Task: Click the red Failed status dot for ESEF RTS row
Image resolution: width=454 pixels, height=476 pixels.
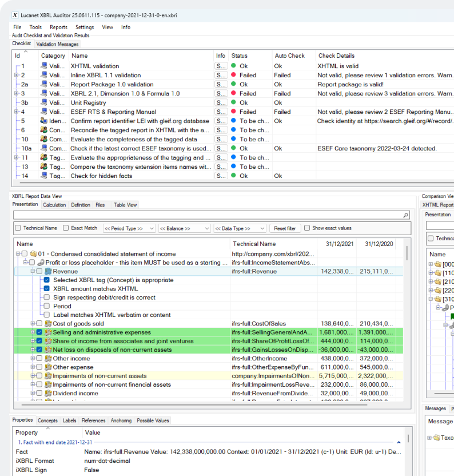Action: point(234,112)
